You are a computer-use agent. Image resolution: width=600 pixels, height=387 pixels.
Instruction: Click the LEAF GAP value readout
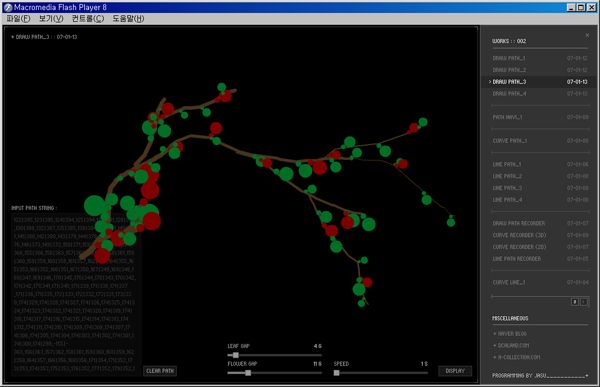tap(318, 346)
